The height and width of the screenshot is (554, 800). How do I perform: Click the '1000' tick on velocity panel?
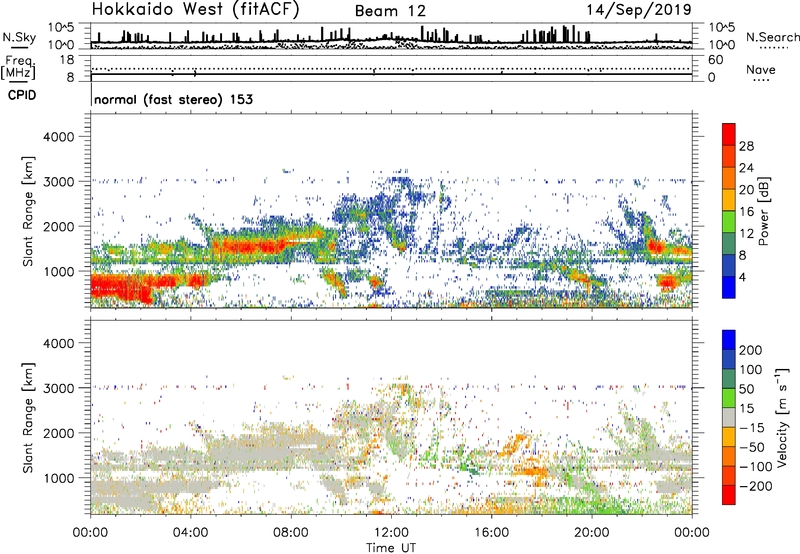tap(58, 478)
